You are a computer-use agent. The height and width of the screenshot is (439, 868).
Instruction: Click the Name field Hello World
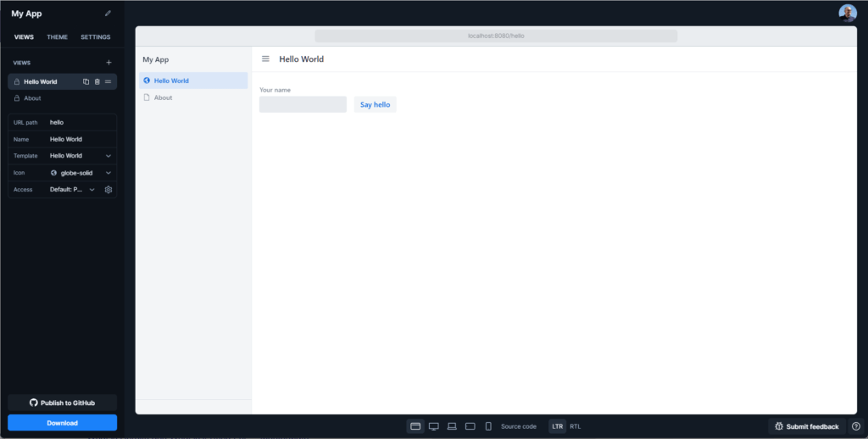62,139
